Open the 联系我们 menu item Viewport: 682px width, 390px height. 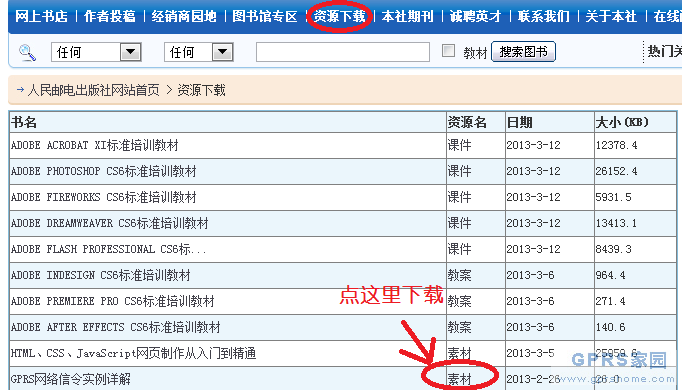point(544,17)
